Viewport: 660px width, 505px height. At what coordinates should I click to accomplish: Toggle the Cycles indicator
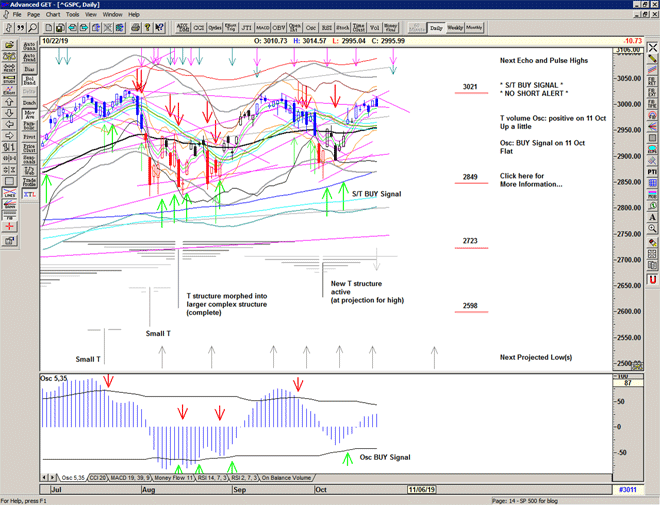point(215,28)
